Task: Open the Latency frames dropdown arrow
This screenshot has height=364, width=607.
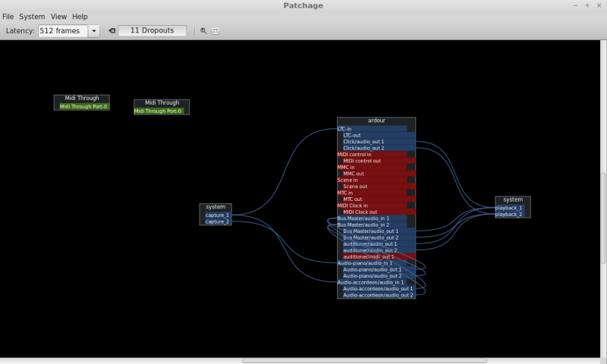Action: 94,31
